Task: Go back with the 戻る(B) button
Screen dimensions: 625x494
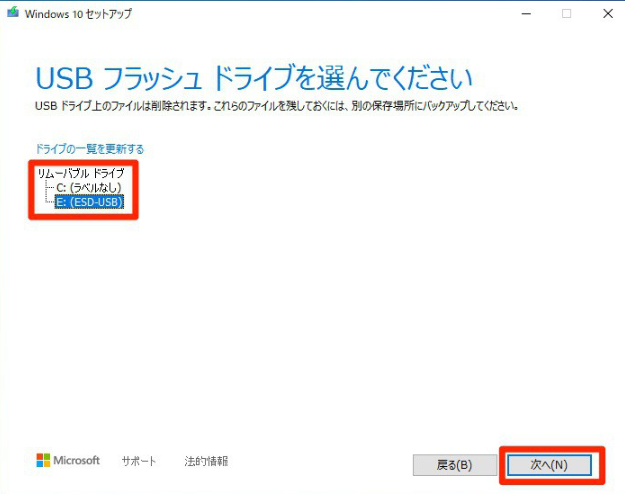Action: [x=454, y=465]
